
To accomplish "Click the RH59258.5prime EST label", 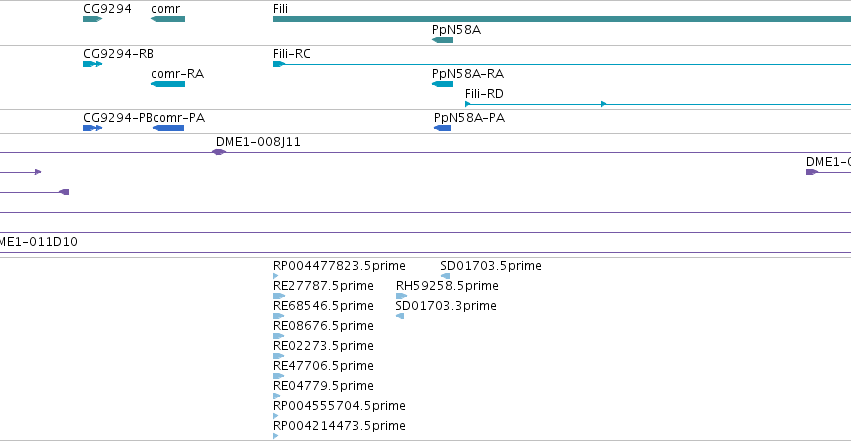I will pyautogui.click(x=446, y=286).
